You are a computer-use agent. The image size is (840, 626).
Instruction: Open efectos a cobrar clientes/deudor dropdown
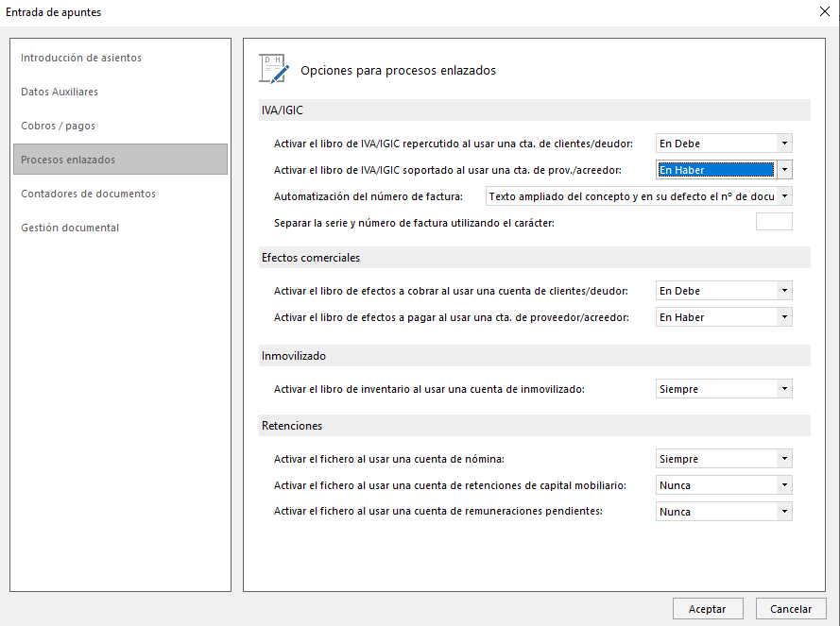[724, 291]
